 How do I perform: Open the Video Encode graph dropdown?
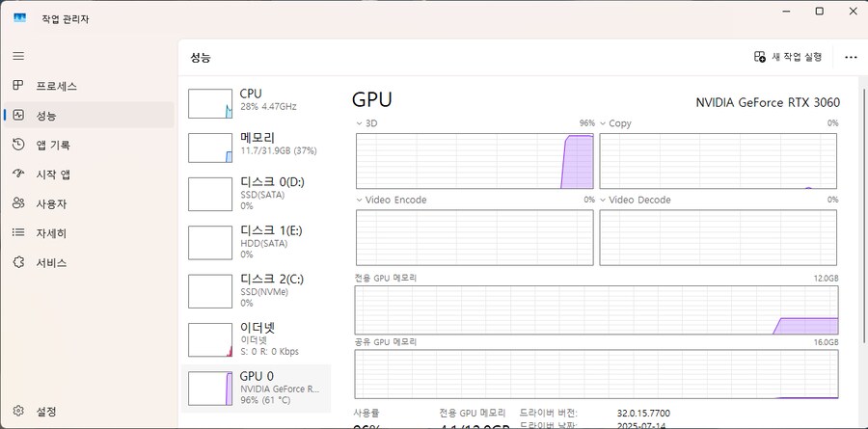[360, 200]
